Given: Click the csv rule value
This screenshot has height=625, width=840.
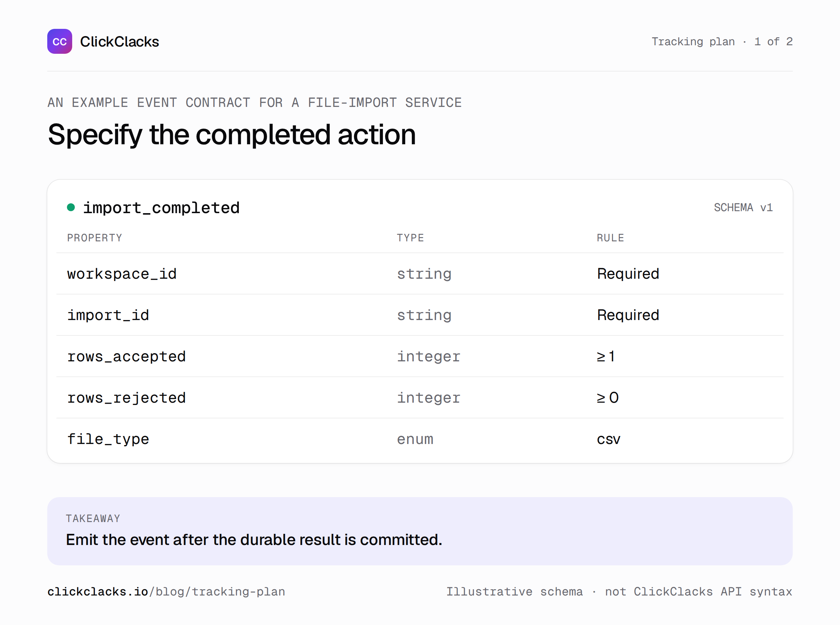Looking at the screenshot, I should click(x=608, y=439).
